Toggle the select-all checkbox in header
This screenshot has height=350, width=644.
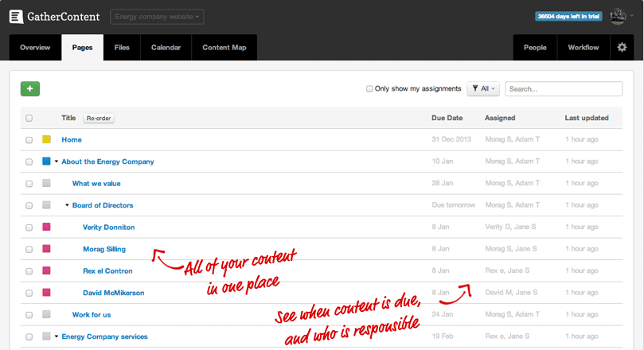(x=29, y=119)
